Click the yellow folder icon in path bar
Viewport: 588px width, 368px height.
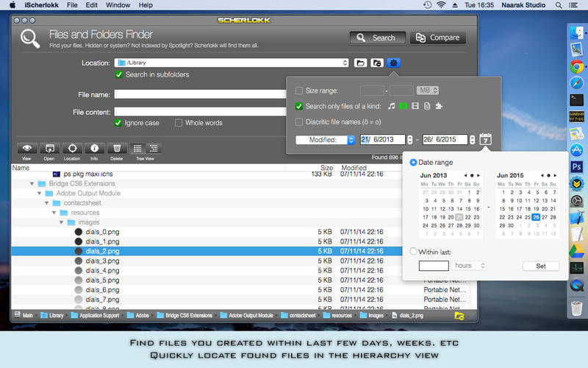[x=459, y=316]
